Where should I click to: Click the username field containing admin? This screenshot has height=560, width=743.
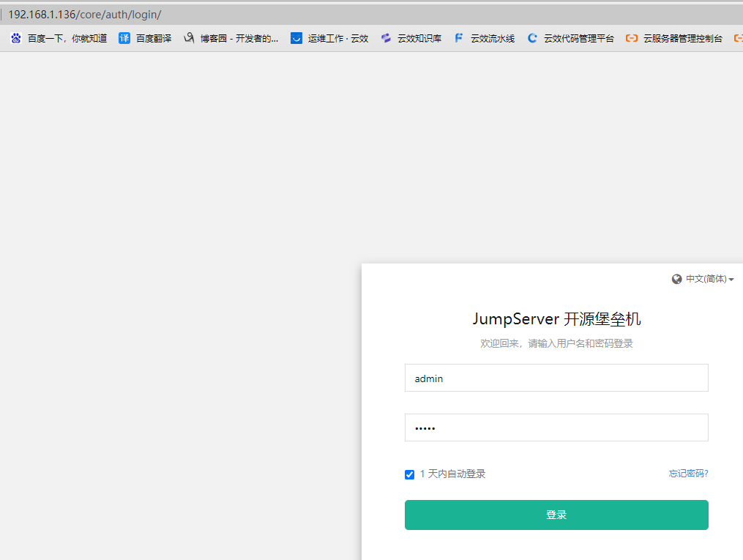[x=556, y=378]
